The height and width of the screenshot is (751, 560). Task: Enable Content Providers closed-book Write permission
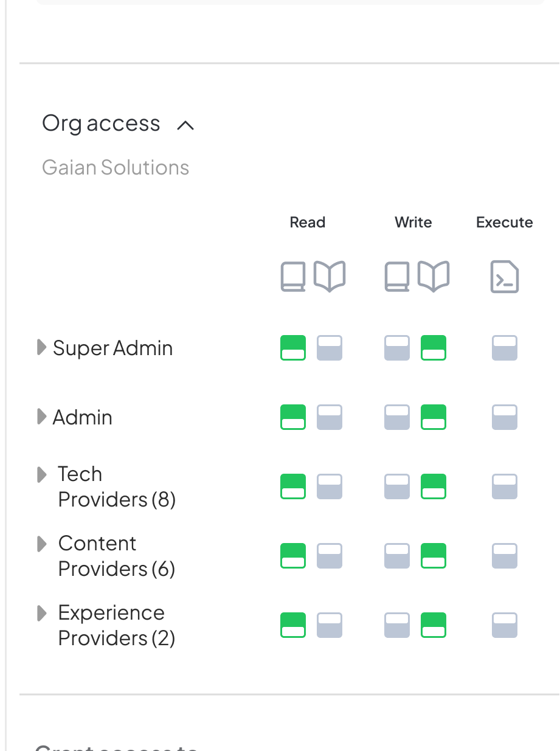[397, 556]
